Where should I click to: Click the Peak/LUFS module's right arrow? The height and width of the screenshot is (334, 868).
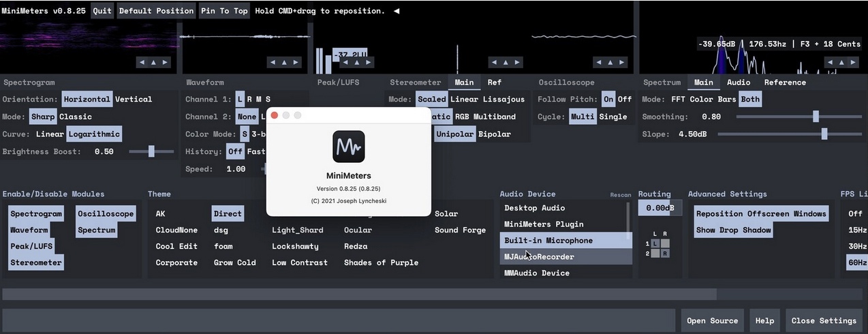tap(368, 62)
